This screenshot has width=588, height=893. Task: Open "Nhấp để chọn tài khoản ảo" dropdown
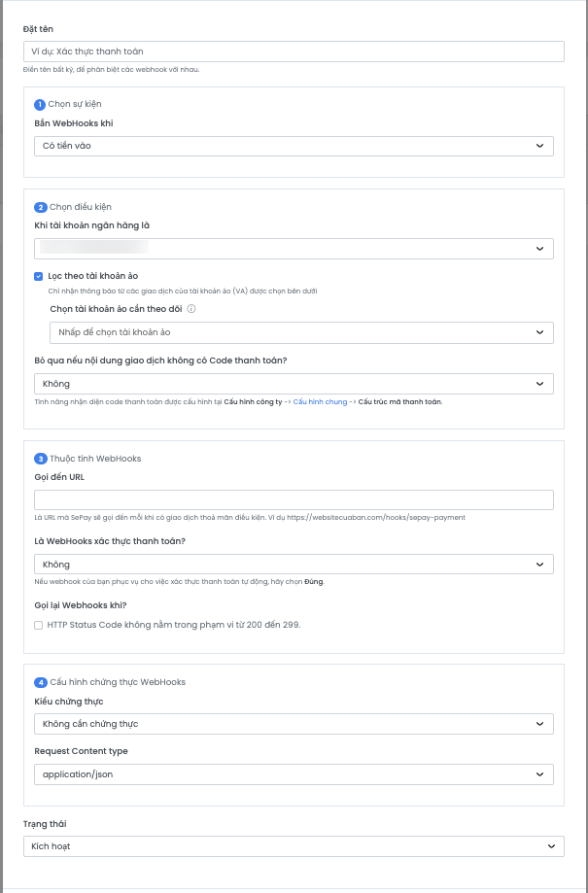click(301, 332)
